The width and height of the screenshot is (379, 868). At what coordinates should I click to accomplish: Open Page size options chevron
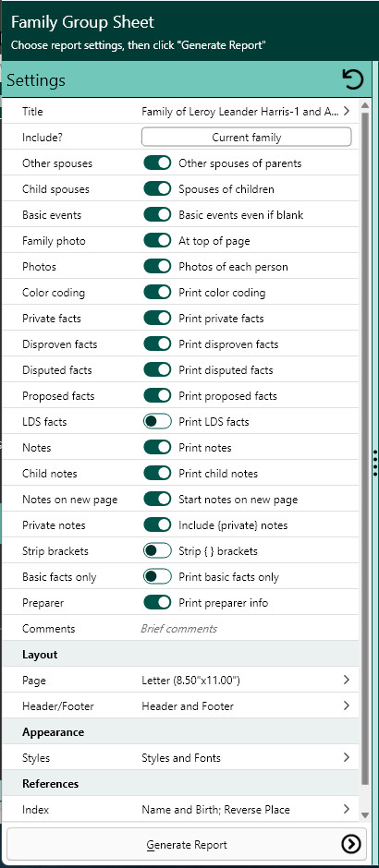347,680
